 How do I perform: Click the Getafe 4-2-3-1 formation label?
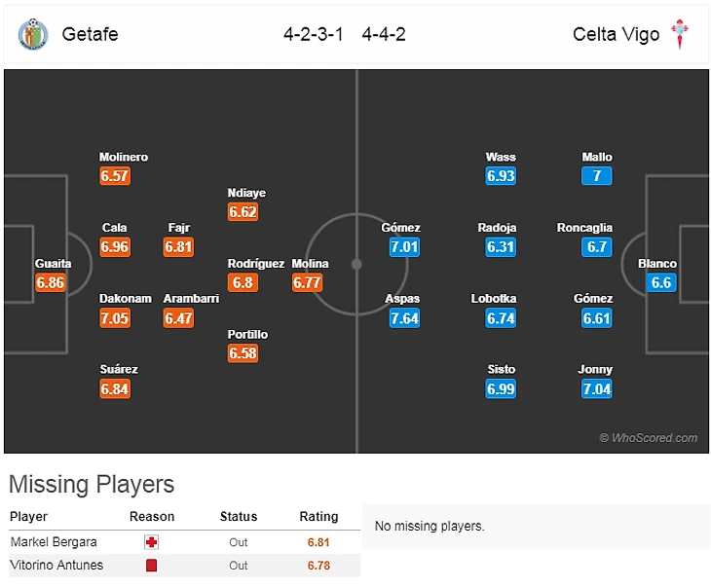[x=315, y=35]
